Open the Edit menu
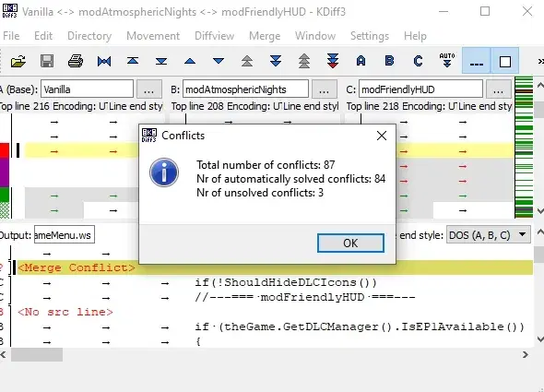This screenshot has height=392, width=544. [x=43, y=36]
